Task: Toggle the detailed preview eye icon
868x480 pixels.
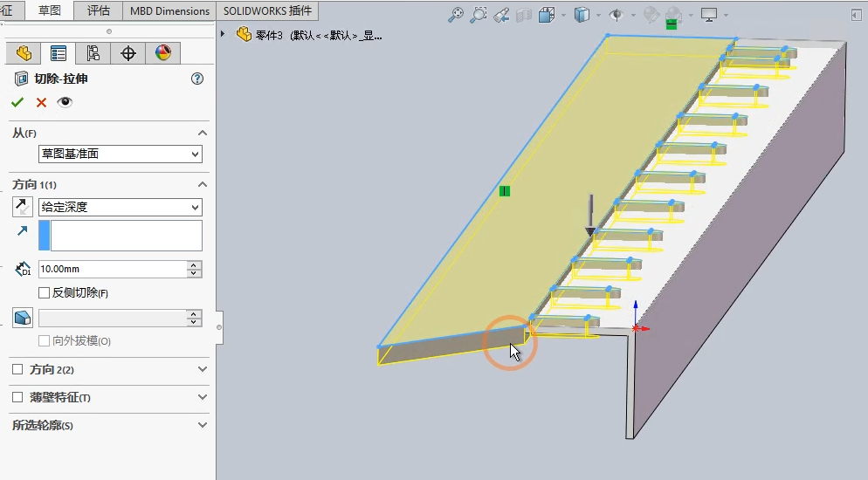Action: [65, 102]
